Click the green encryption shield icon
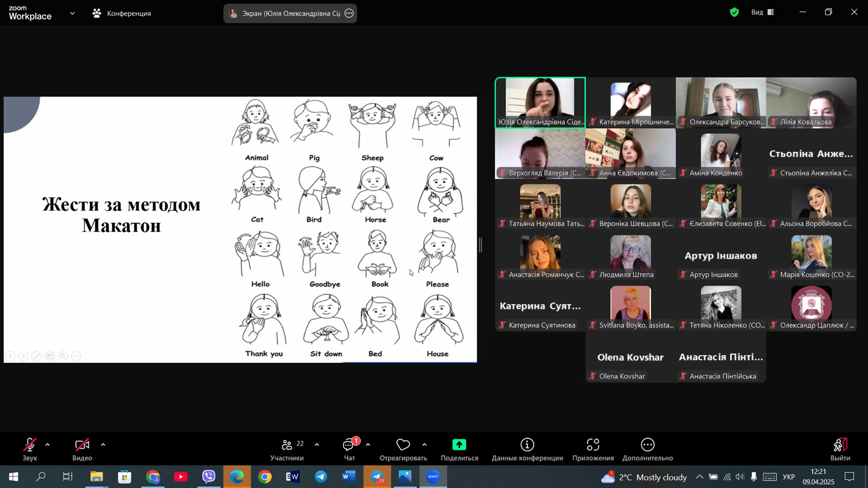The width and height of the screenshot is (868, 488). pyautogui.click(x=734, y=12)
